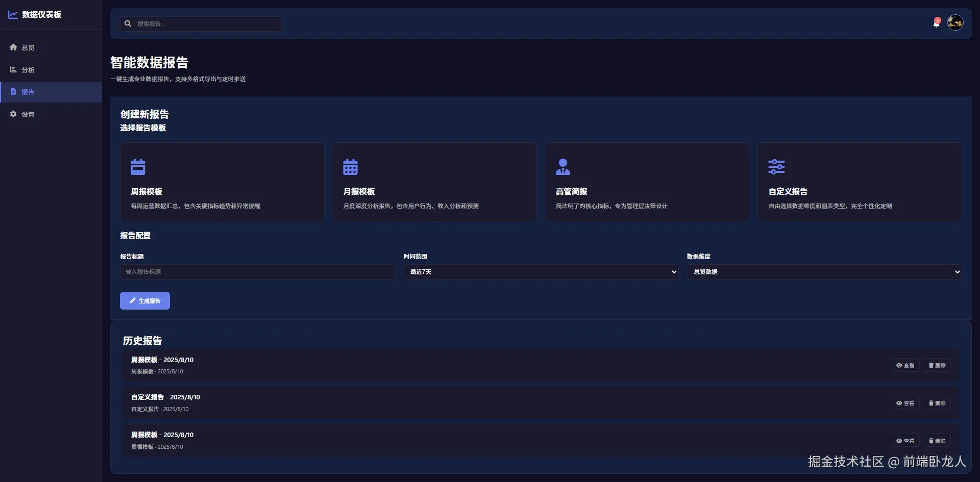
Task: Click the 历史报告 section heading
Action: pos(142,341)
